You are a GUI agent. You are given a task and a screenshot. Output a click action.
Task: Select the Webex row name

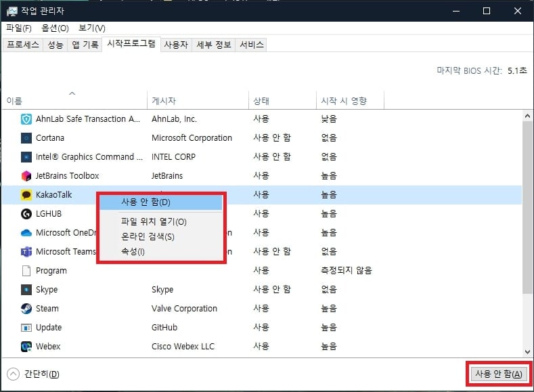(x=48, y=347)
